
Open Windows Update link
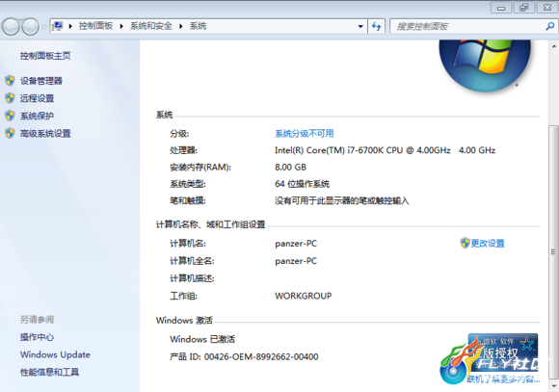[55, 354]
